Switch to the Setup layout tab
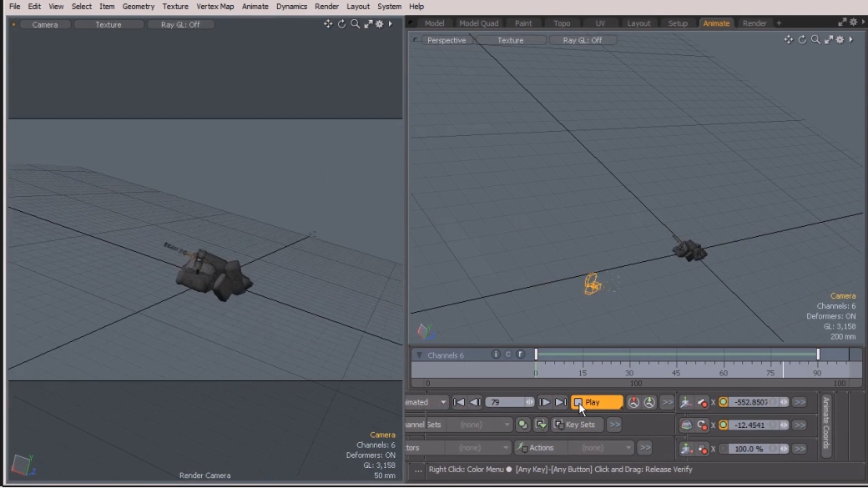The height and width of the screenshot is (488, 868). pos(678,23)
